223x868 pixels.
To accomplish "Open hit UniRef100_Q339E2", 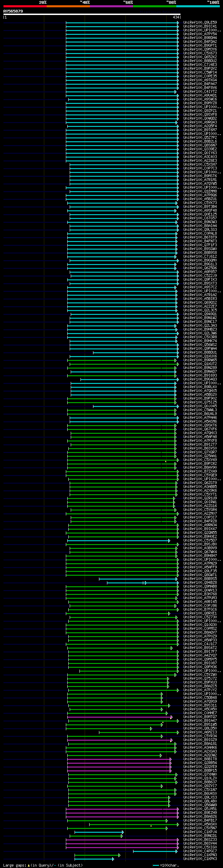I will 200,149.
